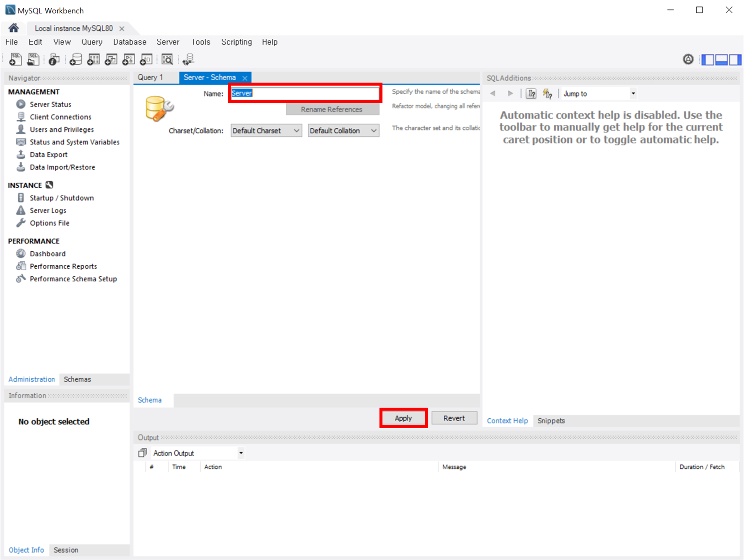Open Startup / Shutdown
Screen dimensions: 744x560
tap(62, 198)
